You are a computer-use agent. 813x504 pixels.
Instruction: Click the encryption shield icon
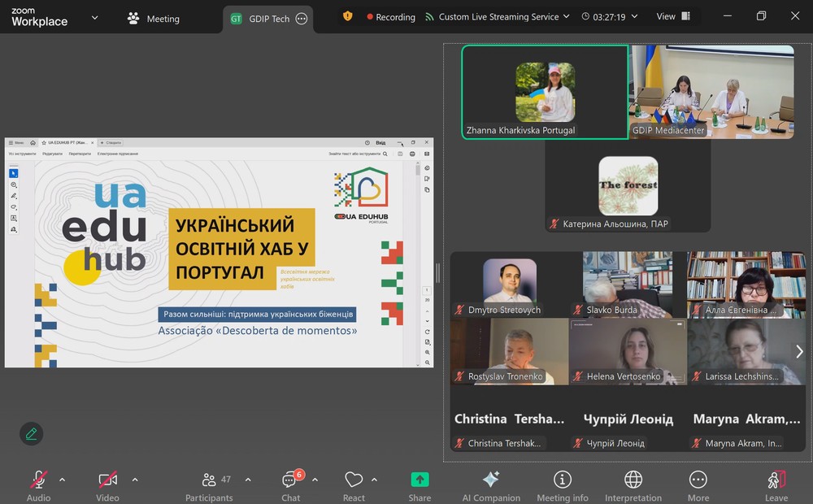click(347, 16)
